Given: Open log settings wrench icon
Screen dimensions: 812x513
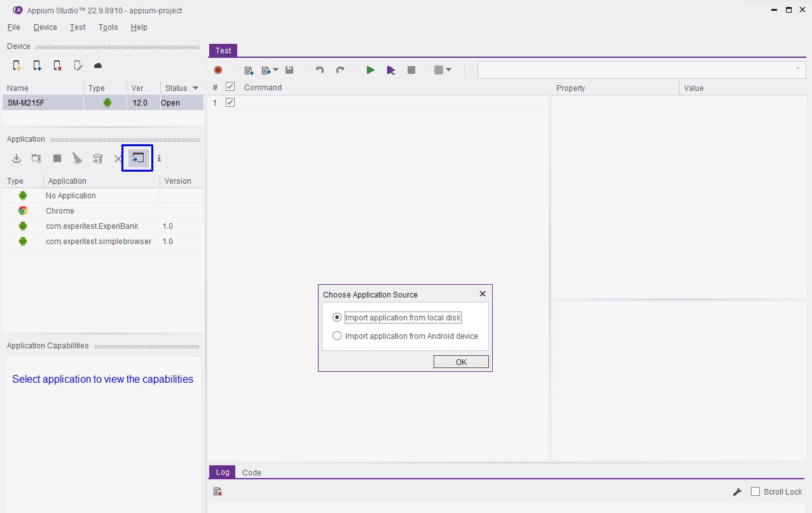Looking at the screenshot, I should [738, 491].
